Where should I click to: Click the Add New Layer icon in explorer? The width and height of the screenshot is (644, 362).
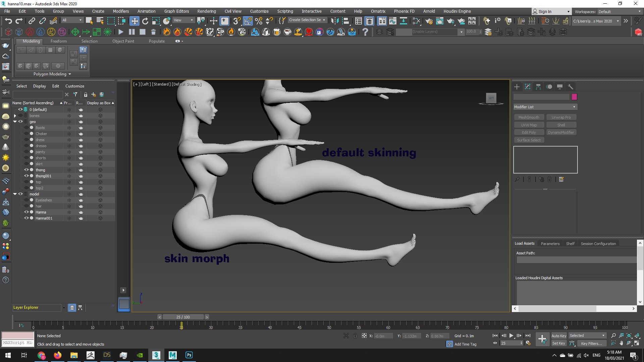click(x=94, y=95)
